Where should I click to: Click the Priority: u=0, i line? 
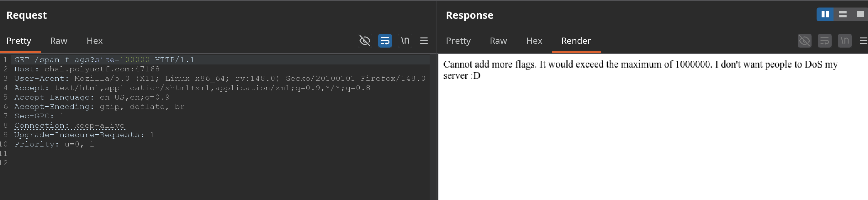point(54,145)
